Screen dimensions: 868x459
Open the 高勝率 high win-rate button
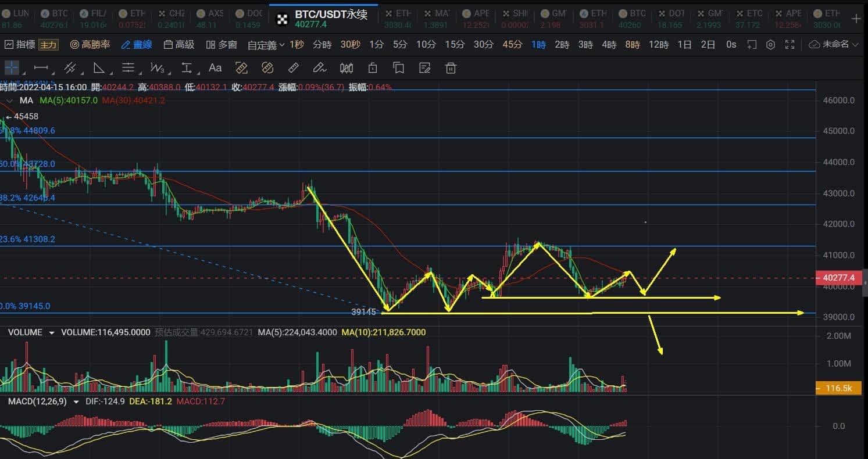click(x=91, y=45)
